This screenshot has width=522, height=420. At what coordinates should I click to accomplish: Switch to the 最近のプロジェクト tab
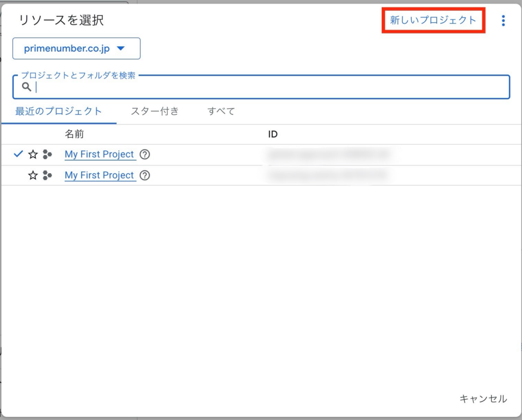pyautogui.click(x=59, y=111)
